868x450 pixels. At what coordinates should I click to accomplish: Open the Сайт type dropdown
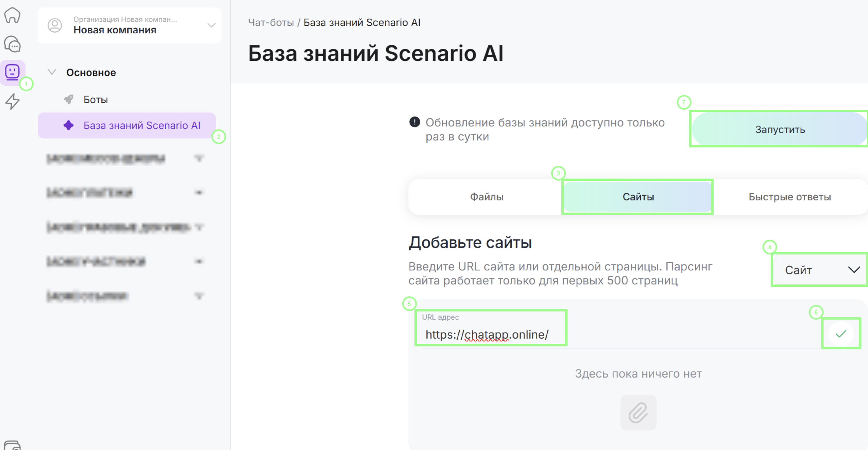(819, 270)
